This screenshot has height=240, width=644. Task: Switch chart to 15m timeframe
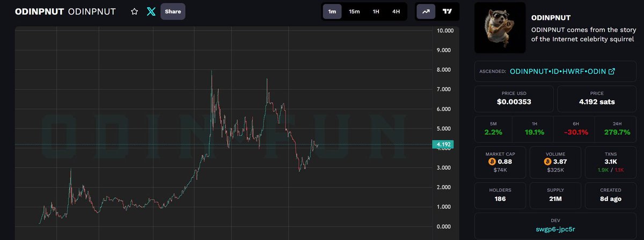[x=354, y=11]
